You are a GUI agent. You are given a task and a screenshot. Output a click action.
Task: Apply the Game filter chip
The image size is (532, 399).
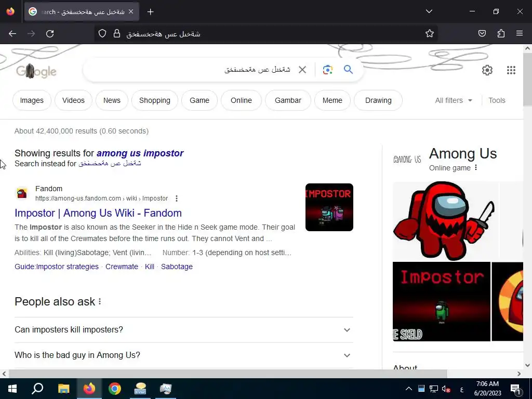199,100
